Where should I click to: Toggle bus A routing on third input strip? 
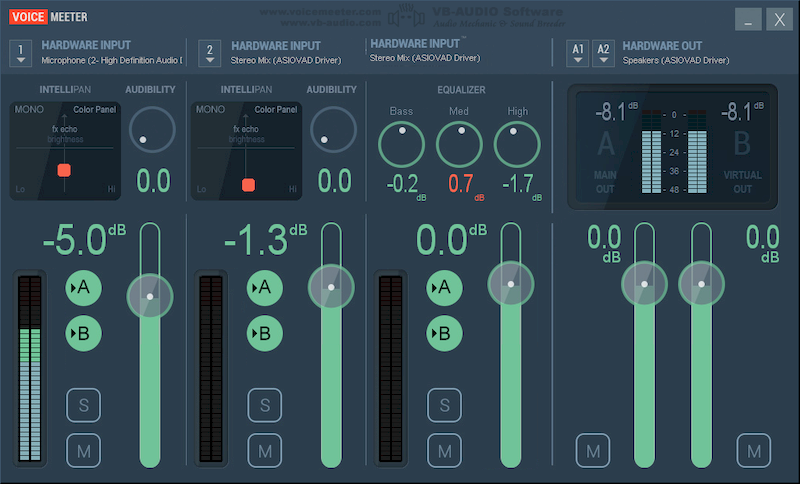(x=444, y=288)
